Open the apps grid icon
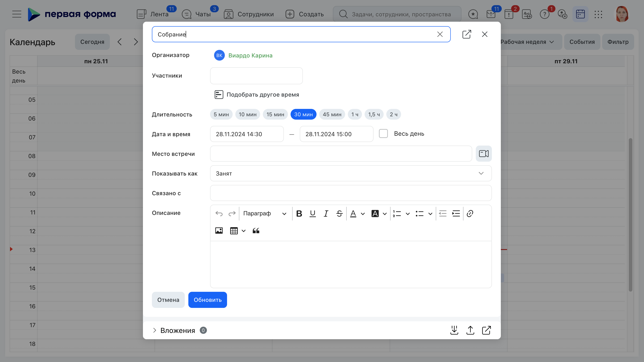The width and height of the screenshot is (644, 362). 598,14
